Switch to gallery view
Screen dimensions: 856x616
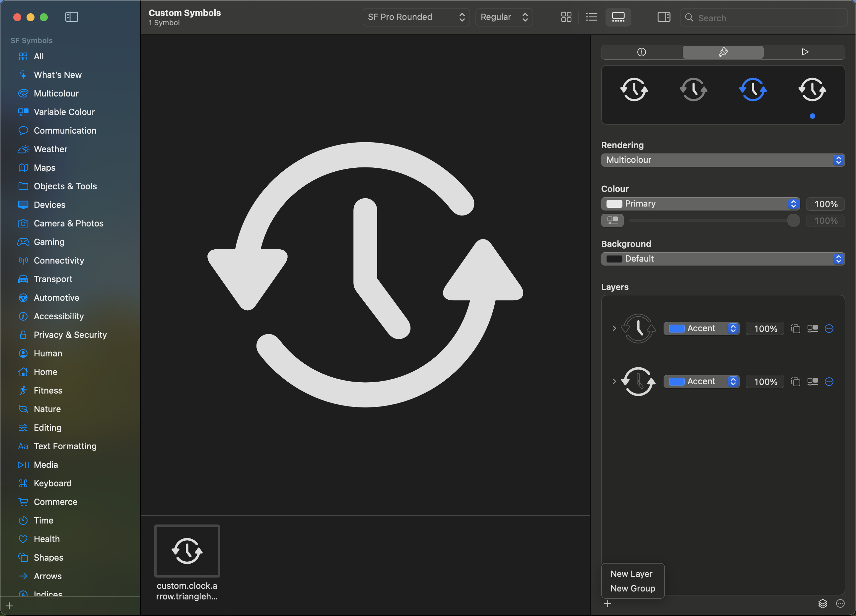click(618, 17)
